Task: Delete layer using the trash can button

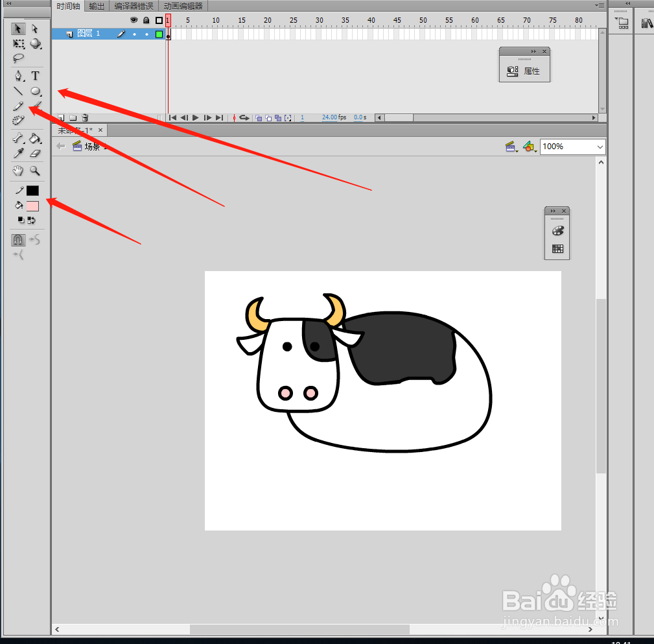Action: (85, 117)
